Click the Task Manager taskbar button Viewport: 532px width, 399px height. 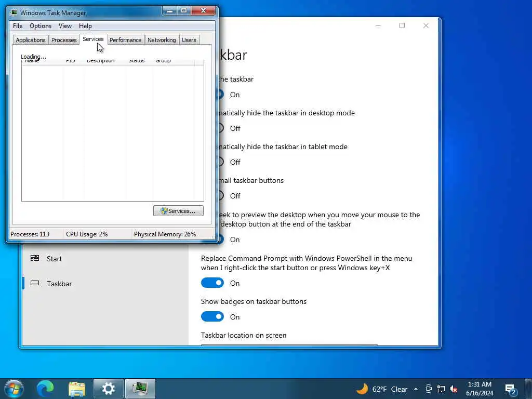click(140, 389)
